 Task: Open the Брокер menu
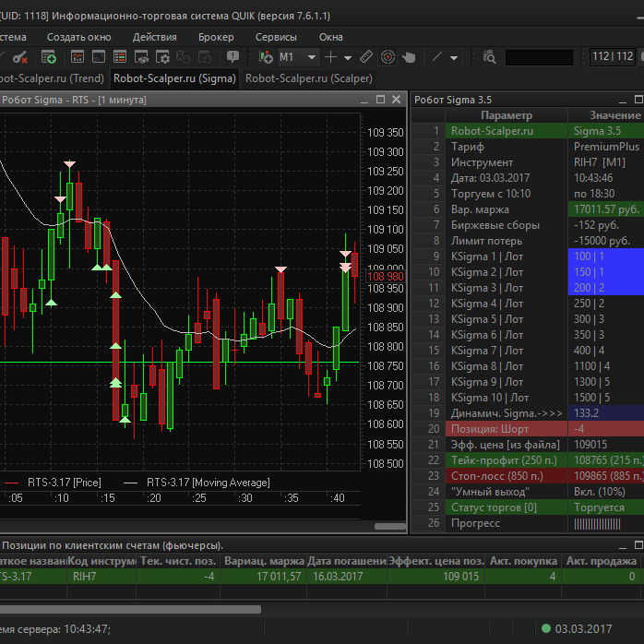216,37
